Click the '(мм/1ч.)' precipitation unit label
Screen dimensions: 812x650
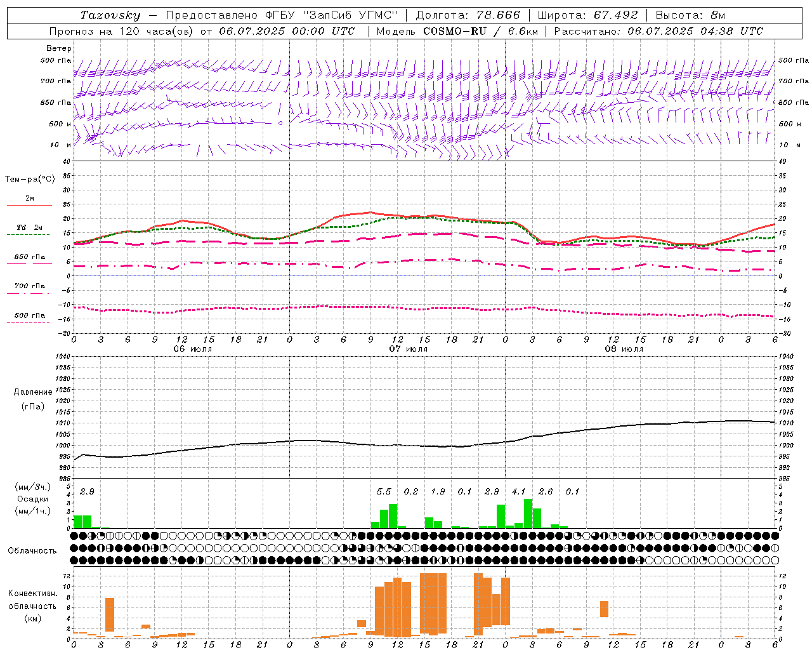pos(33,511)
